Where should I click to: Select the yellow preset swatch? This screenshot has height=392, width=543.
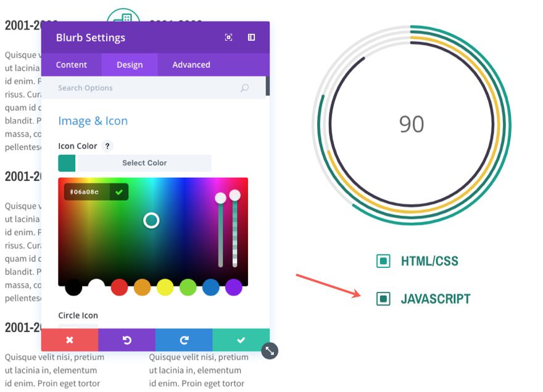tap(165, 287)
